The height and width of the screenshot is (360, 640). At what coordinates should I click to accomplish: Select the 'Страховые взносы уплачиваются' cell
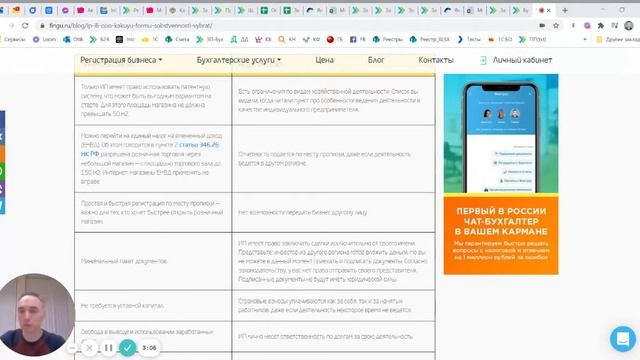[x=333, y=305]
